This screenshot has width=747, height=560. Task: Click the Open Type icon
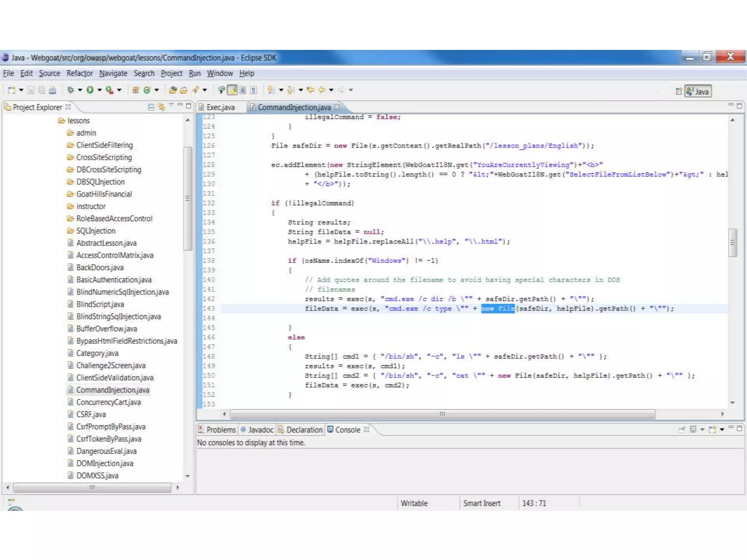(173, 90)
